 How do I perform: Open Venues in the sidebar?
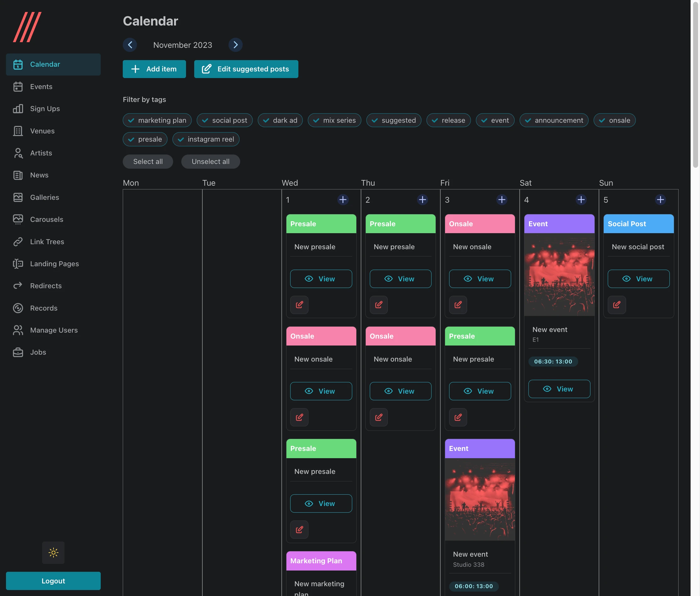[53, 131]
